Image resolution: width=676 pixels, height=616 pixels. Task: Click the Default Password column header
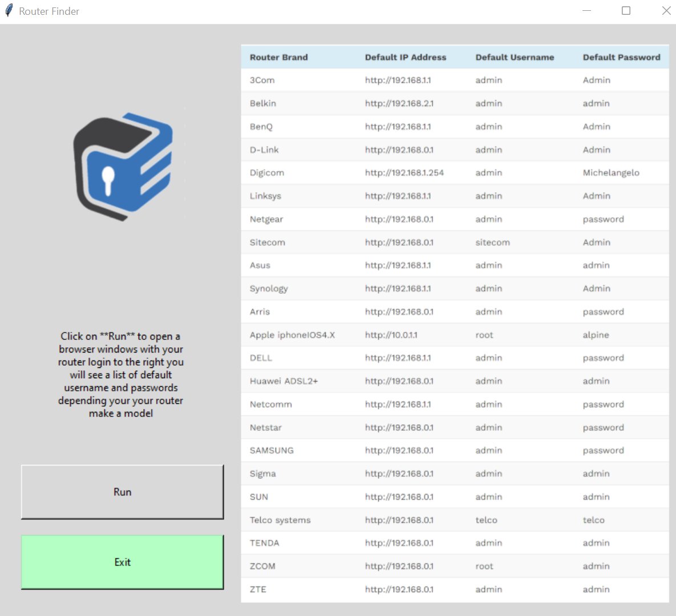(x=621, y=57)
